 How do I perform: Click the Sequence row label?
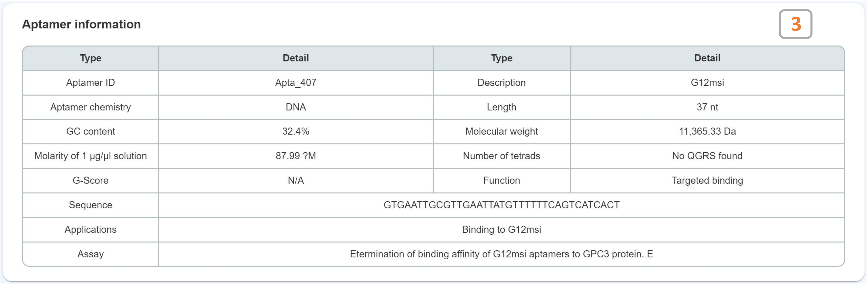point(90,205)
